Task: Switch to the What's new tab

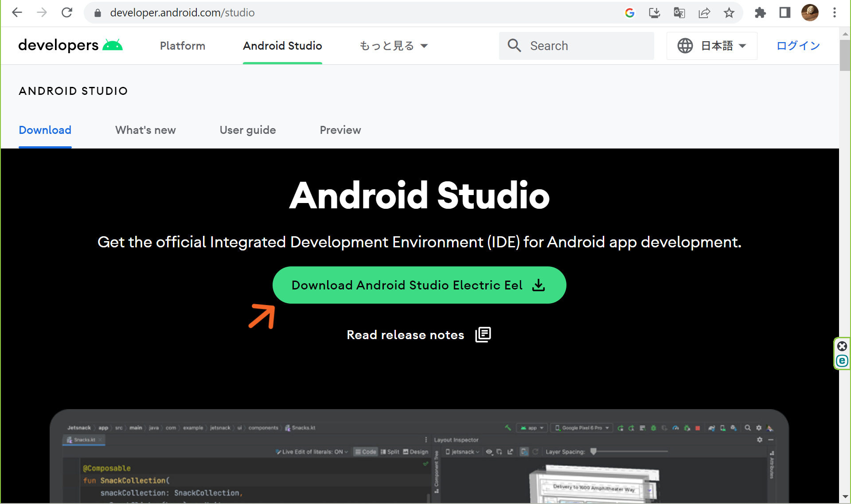Action: click(145, 130)
